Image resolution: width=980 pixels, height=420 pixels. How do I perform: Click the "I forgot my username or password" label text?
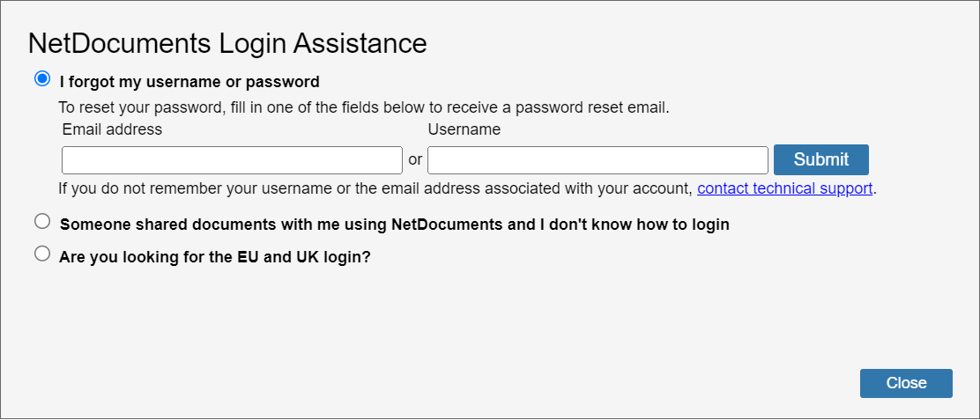189,83
